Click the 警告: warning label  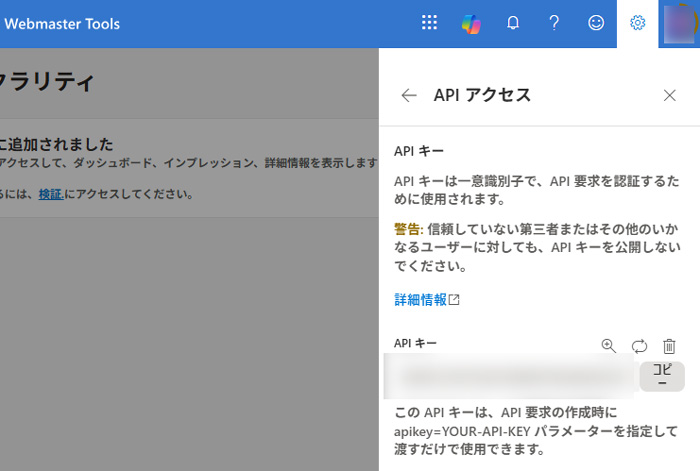click(x=408, y=229)
